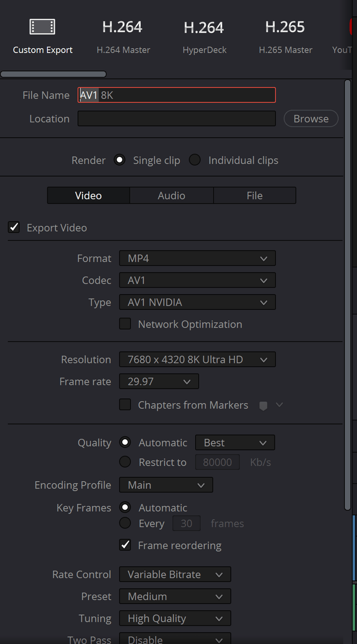Uncheck Frame reordering

[x=125, y=545]
